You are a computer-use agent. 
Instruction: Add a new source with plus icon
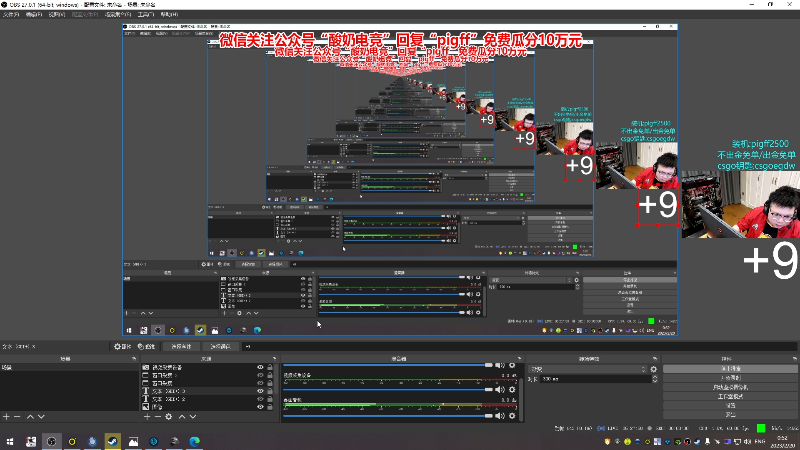click(x=147, y=417)
